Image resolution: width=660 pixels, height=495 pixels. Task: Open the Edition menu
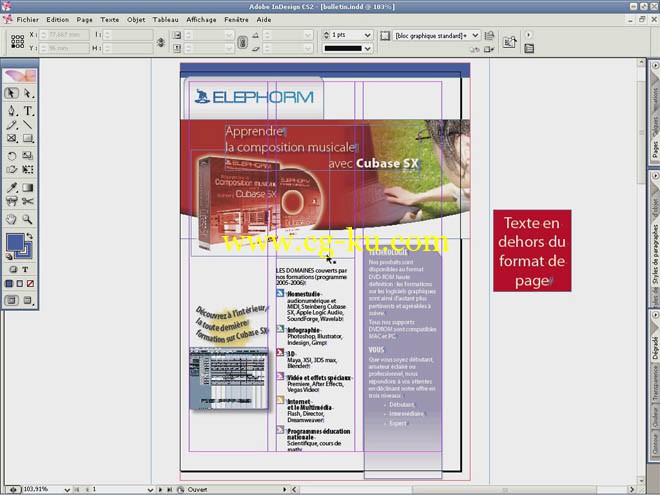[58, 20]
